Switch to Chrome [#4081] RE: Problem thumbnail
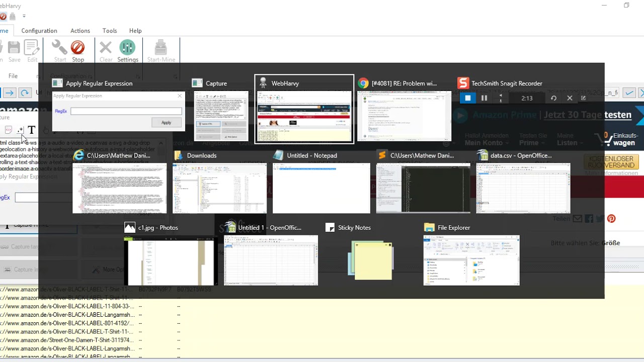Viewport: 644px width, 362px height. [404, 116]
